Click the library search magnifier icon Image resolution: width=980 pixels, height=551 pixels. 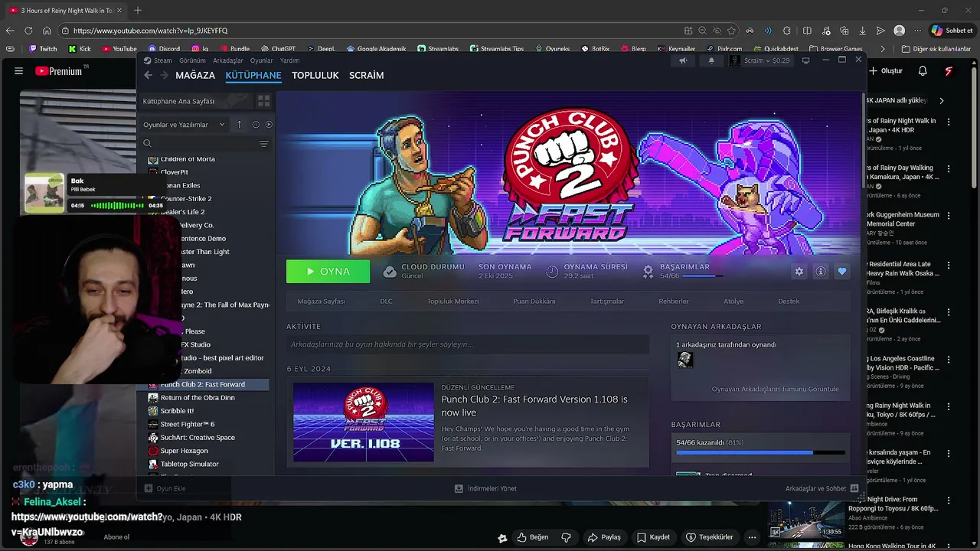pyautogui.click(x=147, y=143)
